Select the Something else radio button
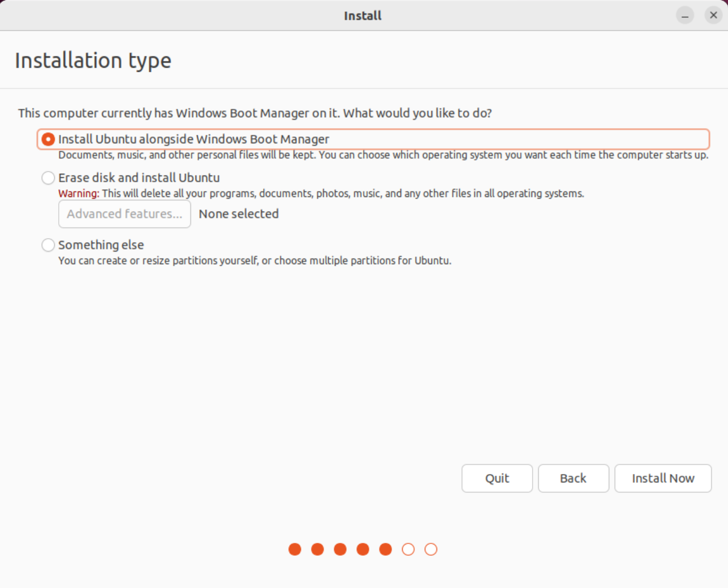Image resolution: width=728 pixels, height=588 pixels. click(x=48, y=245)
